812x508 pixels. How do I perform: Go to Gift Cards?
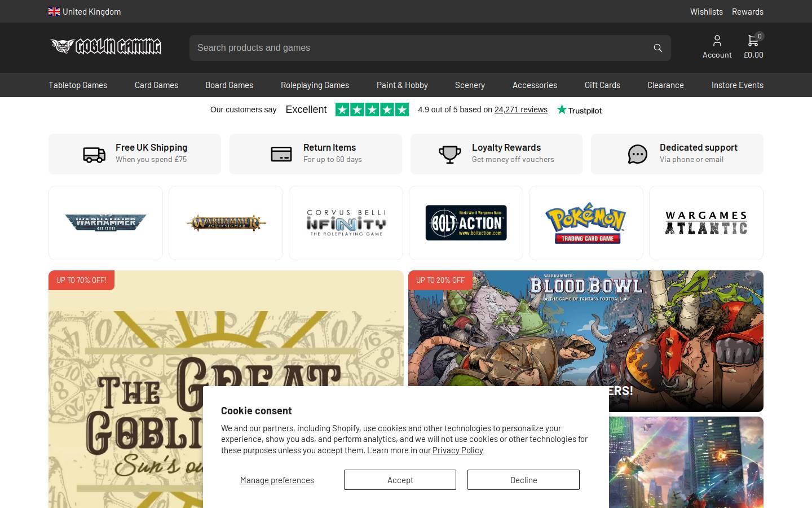click(602, 85)
